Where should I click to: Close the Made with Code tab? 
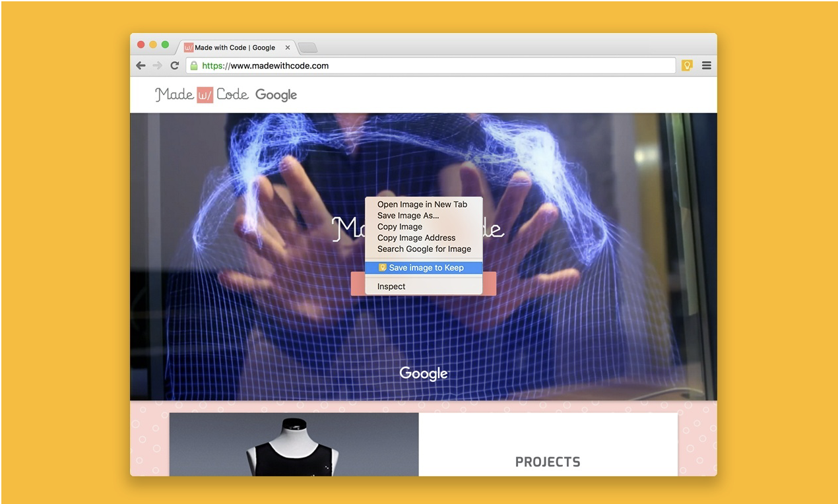tap(288, 47)
